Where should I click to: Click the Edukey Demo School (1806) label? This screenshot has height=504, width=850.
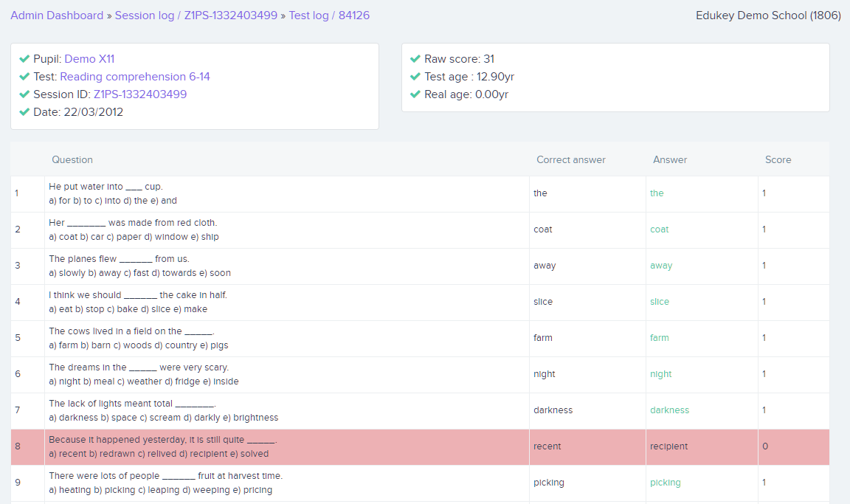(x=768, y=15)
